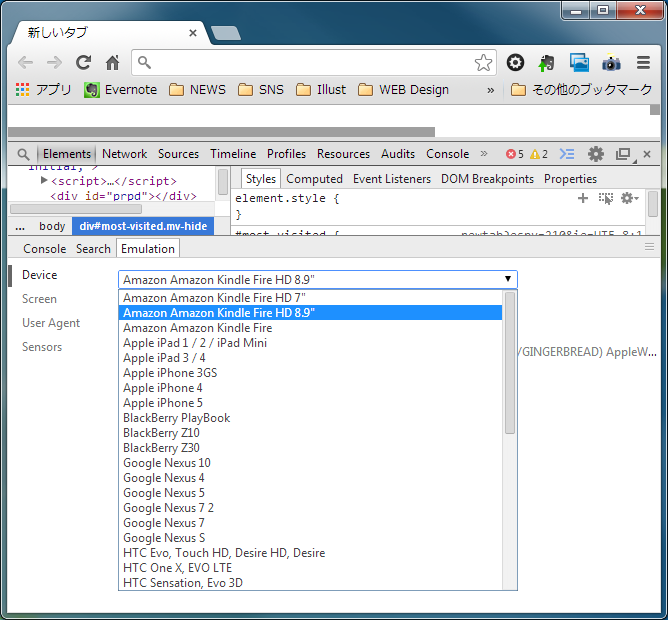The image size is (668, 620).
Task: Switch to the Sources panel
Action: click(x=179, y=154)
